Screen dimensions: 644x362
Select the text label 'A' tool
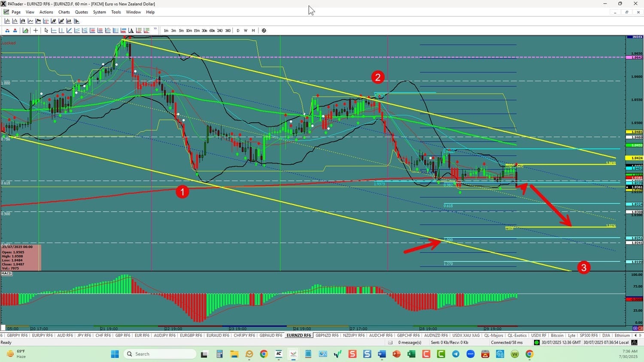click(x=131, y=30)
